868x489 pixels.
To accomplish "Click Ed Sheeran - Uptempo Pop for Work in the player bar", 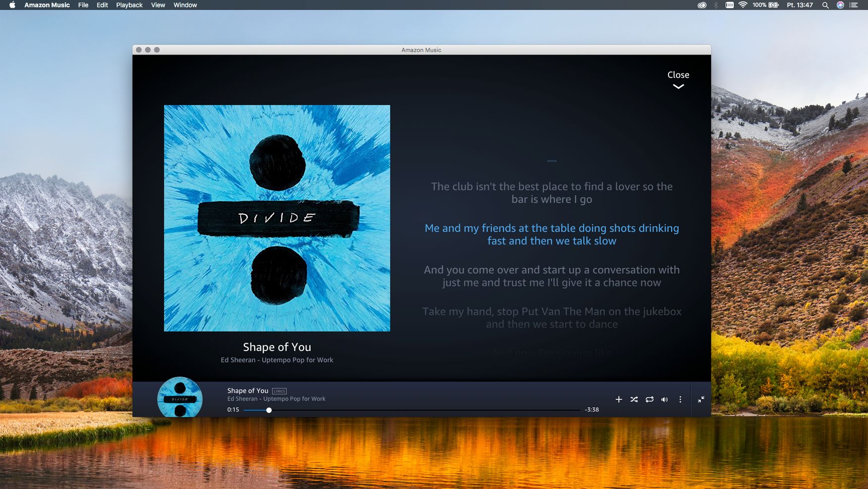I will (276, 399).
